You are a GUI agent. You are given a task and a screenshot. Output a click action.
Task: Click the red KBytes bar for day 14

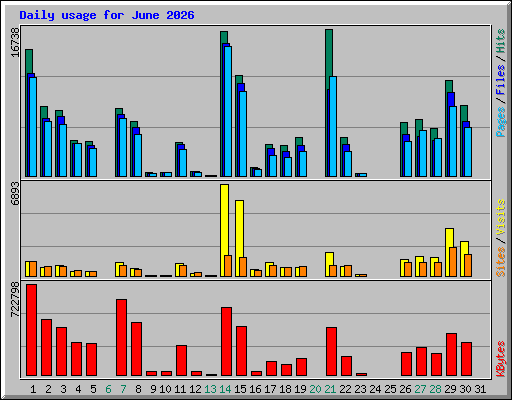click(227, 342)
